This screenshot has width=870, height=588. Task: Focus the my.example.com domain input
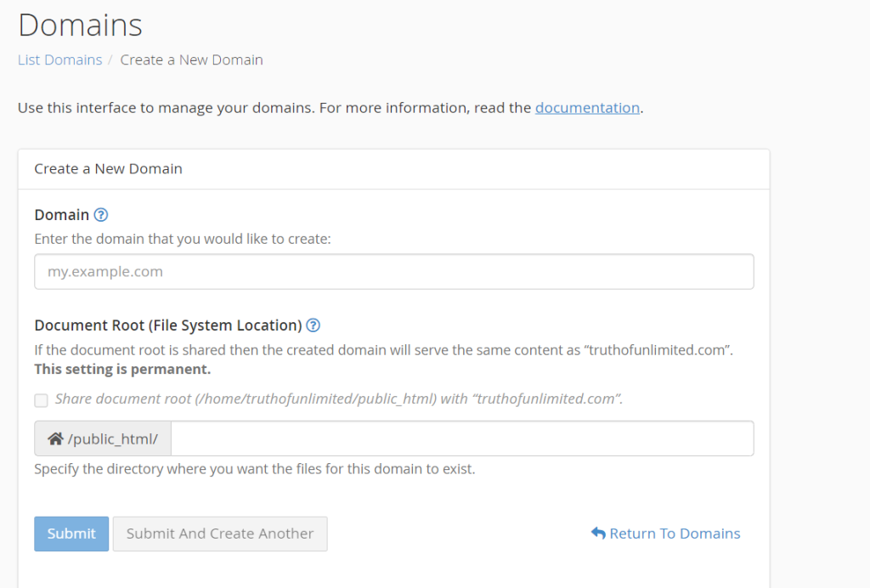point(394,272)
